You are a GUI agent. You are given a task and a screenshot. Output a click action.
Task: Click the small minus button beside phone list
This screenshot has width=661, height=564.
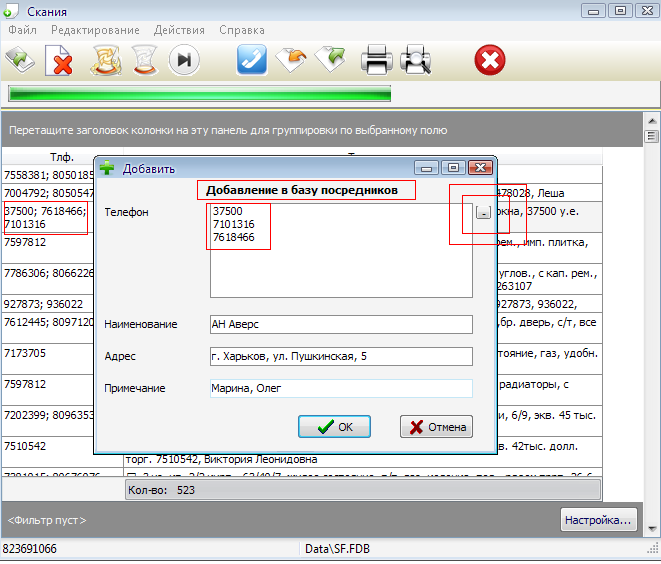[x=483, y=213]
